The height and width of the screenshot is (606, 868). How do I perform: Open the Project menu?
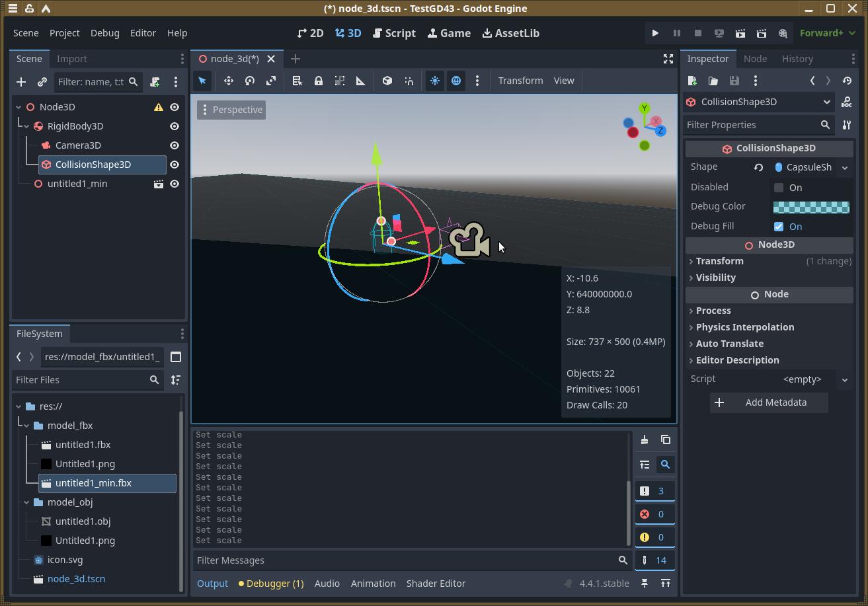tap(64, 33)
